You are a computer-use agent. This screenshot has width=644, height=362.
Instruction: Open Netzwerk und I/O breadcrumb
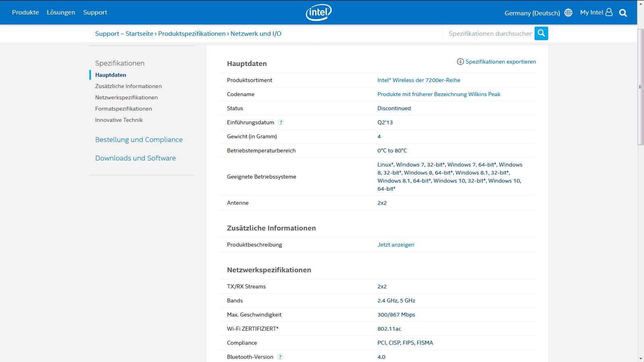click(x=256, y=34)
